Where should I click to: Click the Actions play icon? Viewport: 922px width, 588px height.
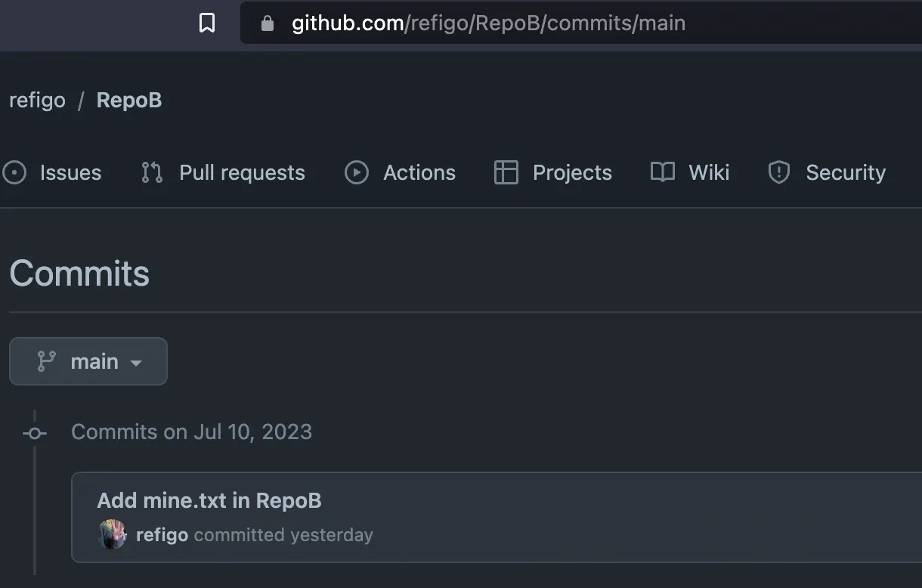(x=357, y=173)
